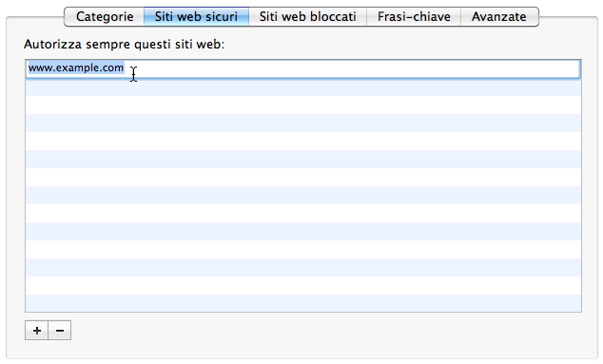The image size is (603, 364).
Task: Go to the Frasi-chiave tab
Action: [x=414, y=16]
